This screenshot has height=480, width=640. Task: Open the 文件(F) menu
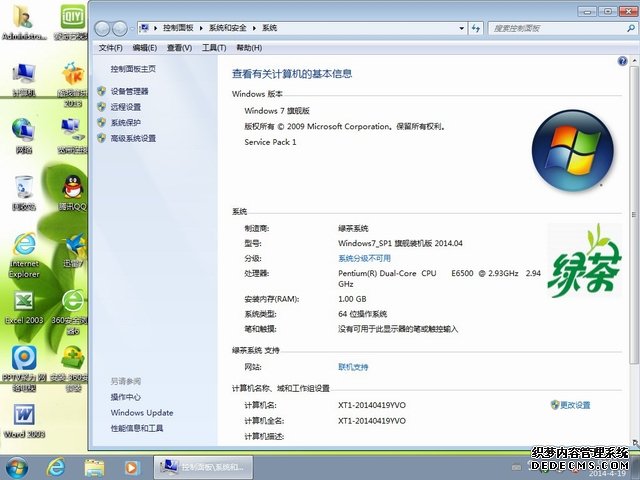[x=110, y=48]
